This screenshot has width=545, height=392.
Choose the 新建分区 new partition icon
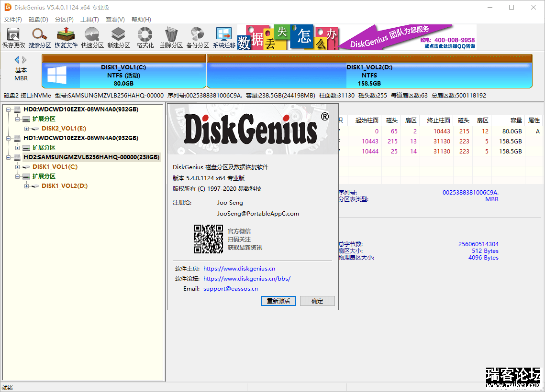tap(119, 37)
